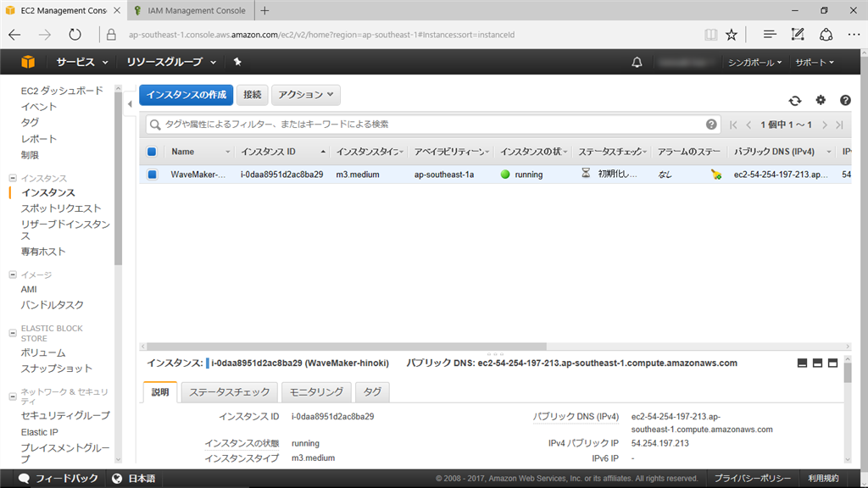Viewport: 868px width, 488px height.
Task: Open browser more options ellipsis
Action: (854, 34)
